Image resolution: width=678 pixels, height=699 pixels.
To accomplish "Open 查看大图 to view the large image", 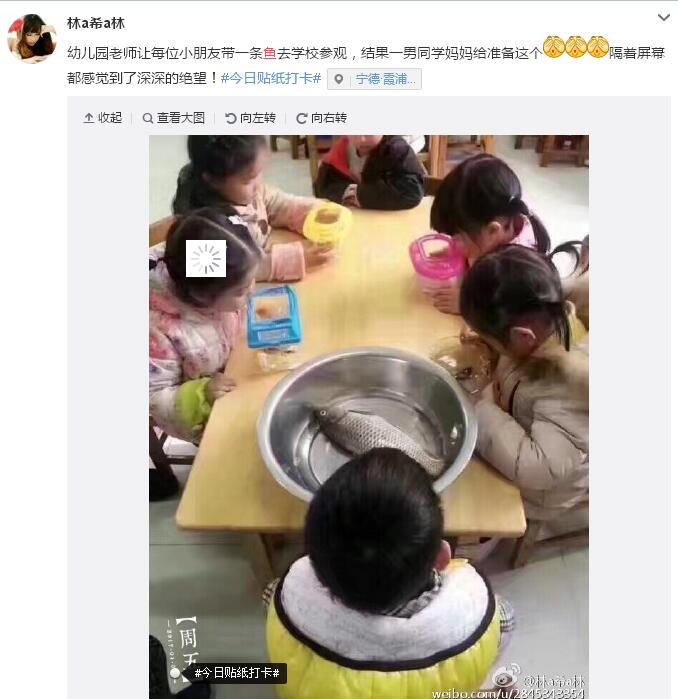I will 173,118.
